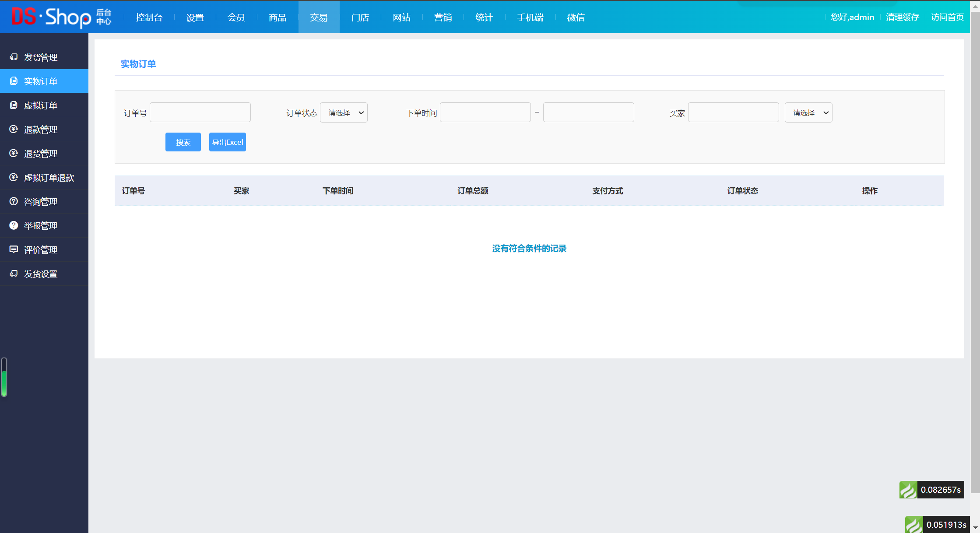Click the 发货管理 truck icon in sidebar

tap(14, 57)
